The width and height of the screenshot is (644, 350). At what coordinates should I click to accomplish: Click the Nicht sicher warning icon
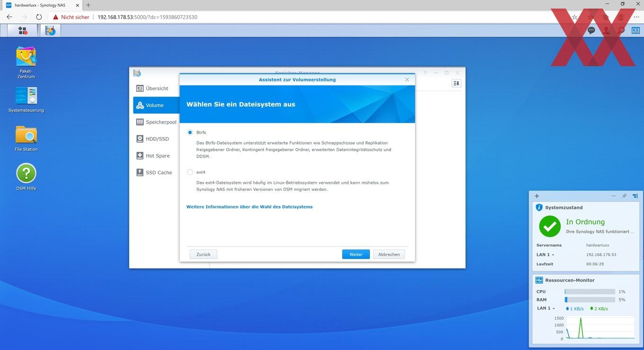(56, 17)
